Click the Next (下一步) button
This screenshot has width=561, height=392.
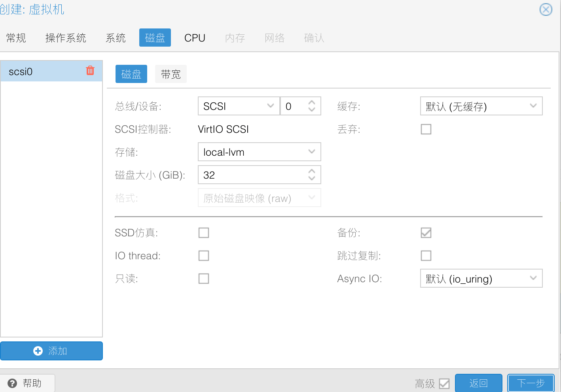pyautogui.click(x=531, y=383)
